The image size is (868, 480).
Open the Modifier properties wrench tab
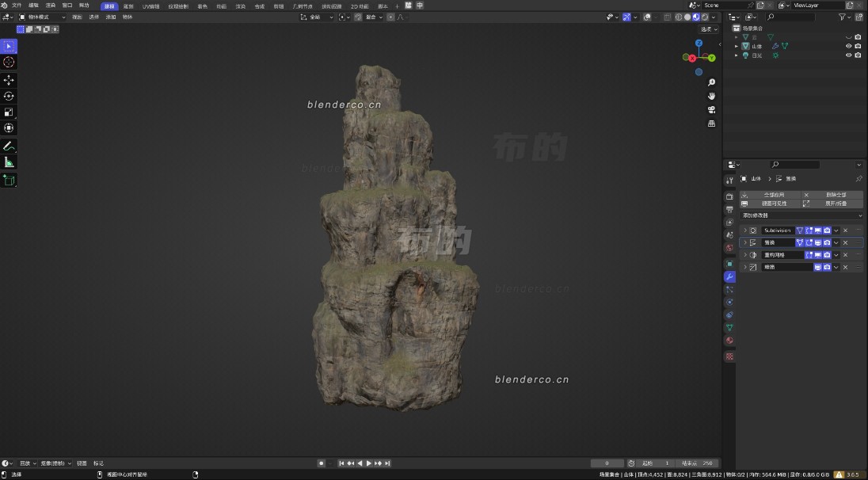729,276
